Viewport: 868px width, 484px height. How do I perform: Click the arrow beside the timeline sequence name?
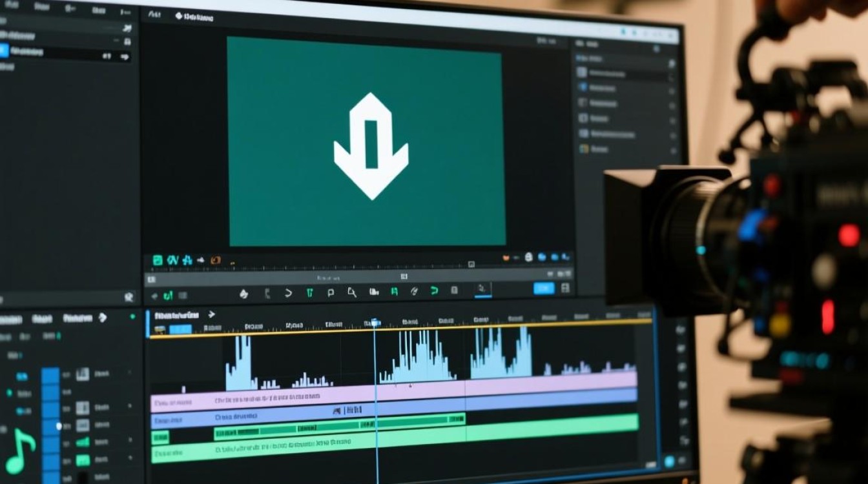211,314
